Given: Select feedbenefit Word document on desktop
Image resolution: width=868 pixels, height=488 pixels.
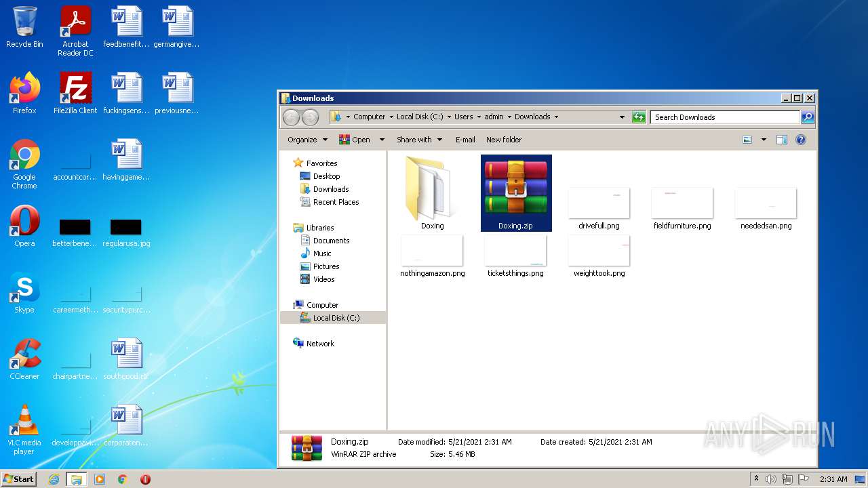Looking at the screenshot, I should pyautogui.click(x=126, y=27).
